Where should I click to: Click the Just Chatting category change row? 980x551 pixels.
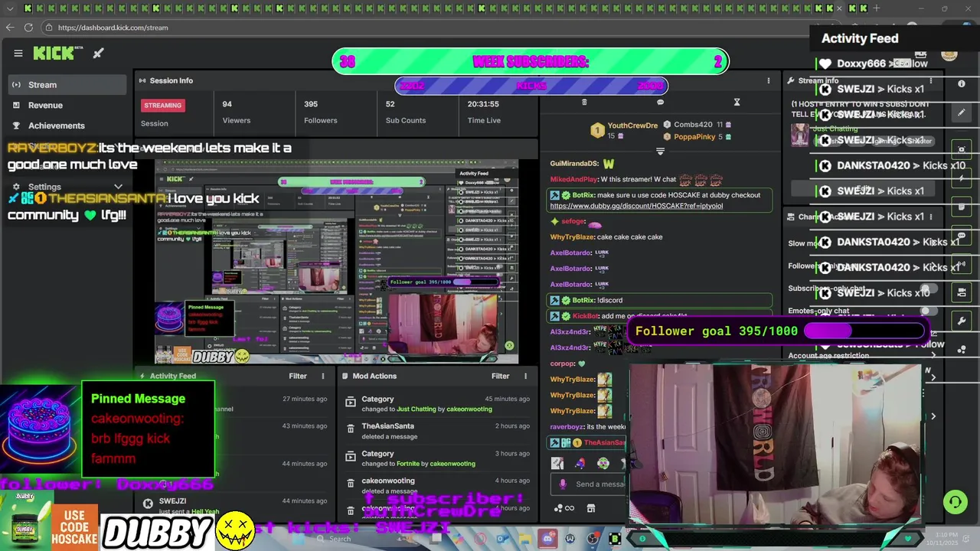click(x=436, y=404)
